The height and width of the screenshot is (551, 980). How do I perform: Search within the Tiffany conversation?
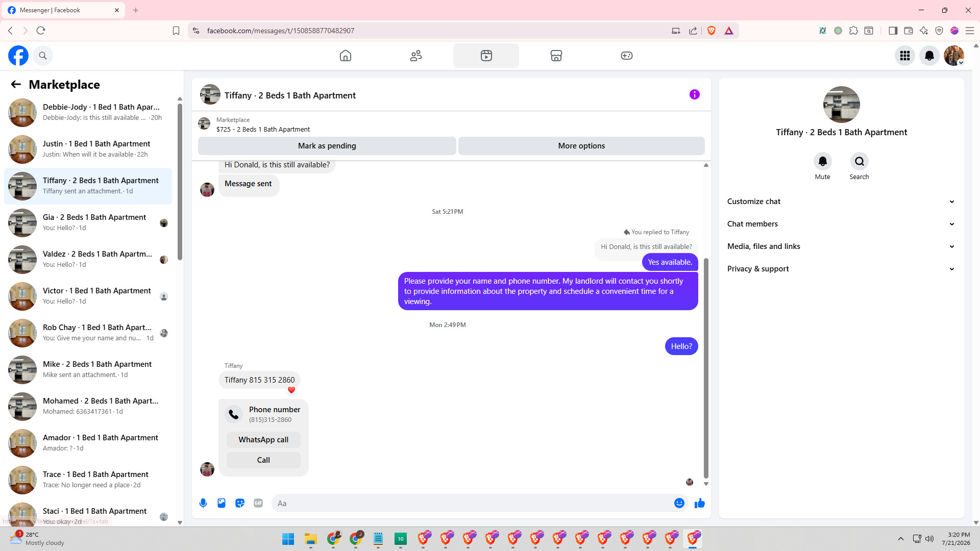[860, 162]
